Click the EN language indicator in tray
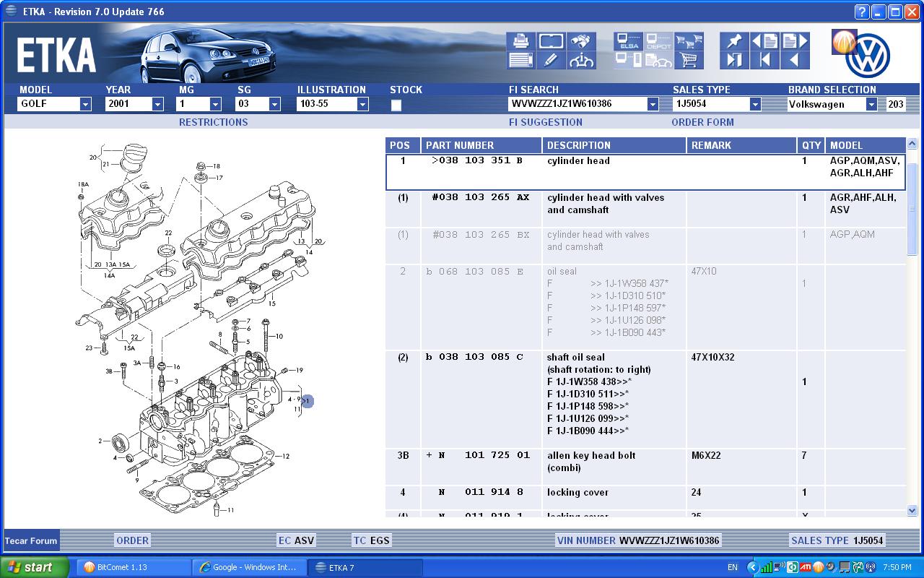This screenshot has height=578, width=924. [x=733, y=567]
